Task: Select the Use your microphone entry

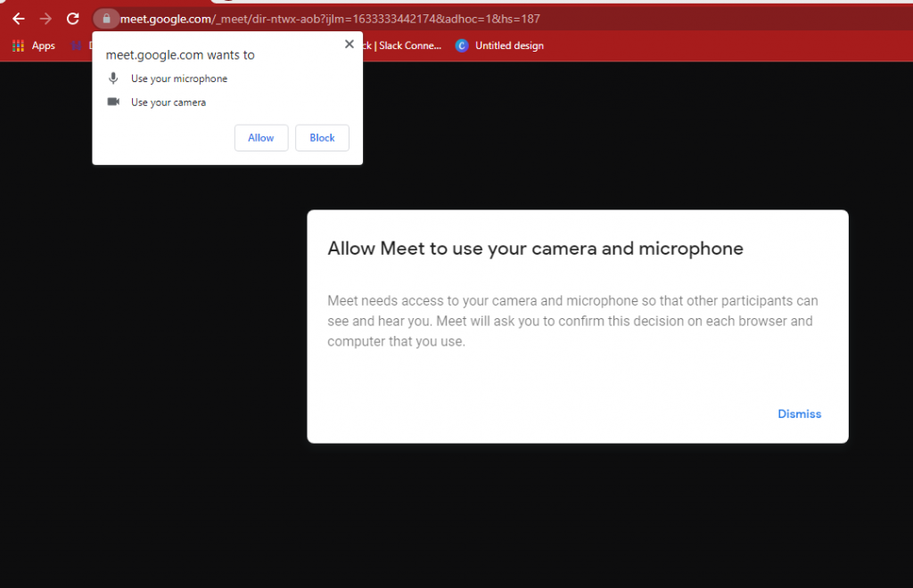Action: coord(178,78)
